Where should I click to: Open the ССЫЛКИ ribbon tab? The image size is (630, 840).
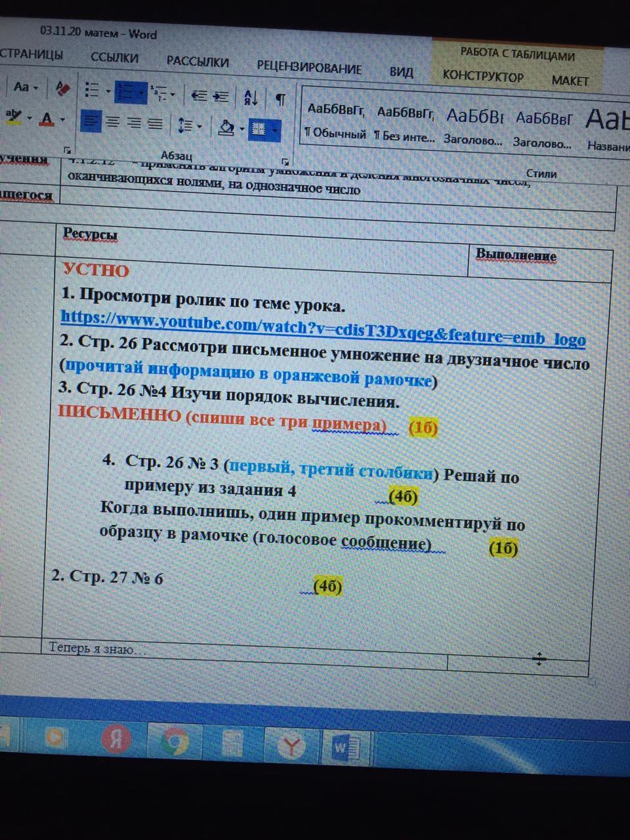[x=114, y=58]
